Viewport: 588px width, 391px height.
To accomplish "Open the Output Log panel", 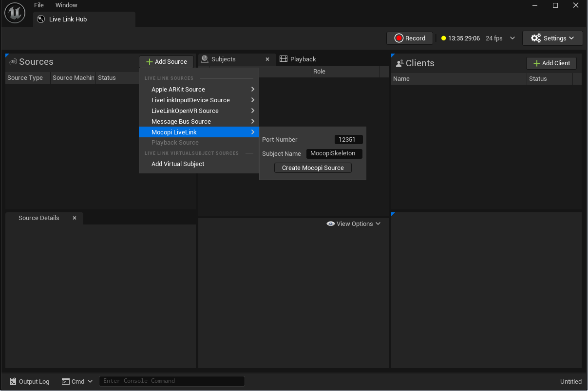I will 30,382.
